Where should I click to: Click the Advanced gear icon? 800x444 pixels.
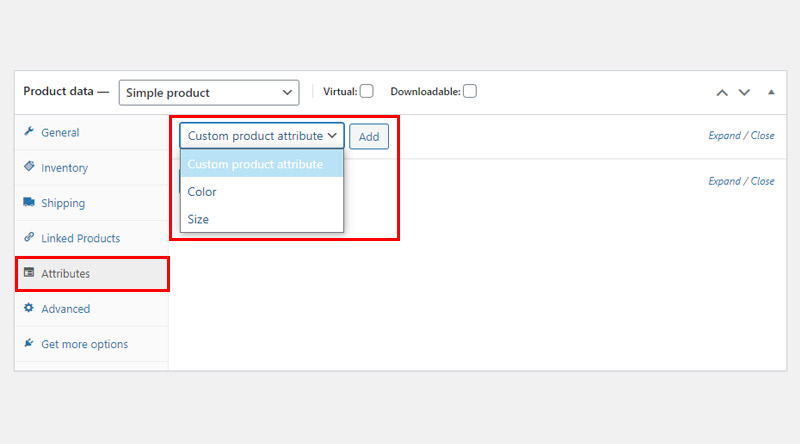[29, 308]
